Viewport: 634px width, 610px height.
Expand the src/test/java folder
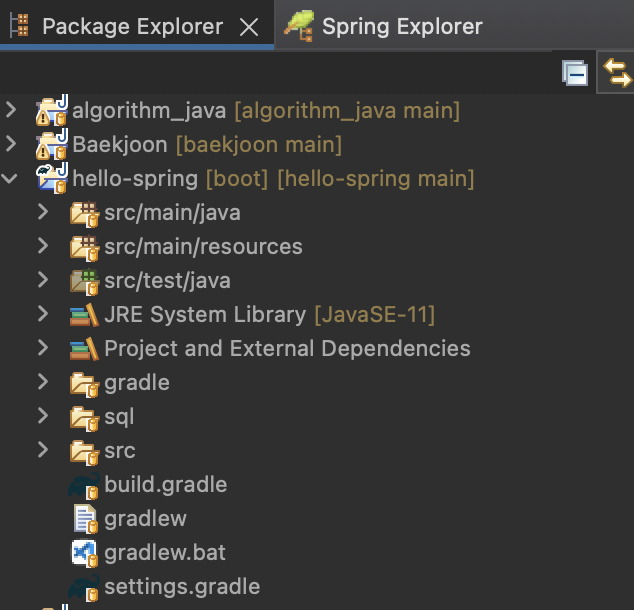click(x=43, y=279)
